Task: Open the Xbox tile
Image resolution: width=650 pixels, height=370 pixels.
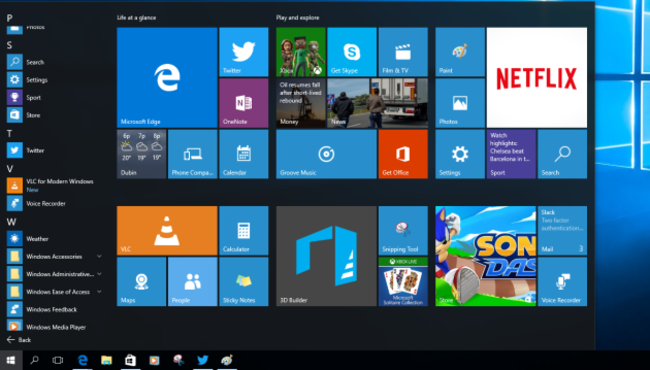Action: [301, 52]
